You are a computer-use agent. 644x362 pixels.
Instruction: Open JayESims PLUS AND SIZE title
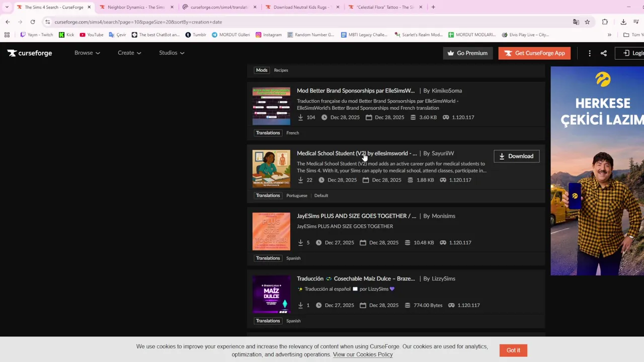pos(356,216)
